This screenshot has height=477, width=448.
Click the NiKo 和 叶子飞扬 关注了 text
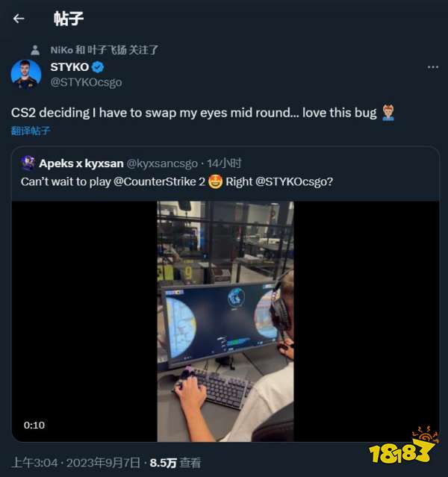pyautogui.click(x=105, y=50)
